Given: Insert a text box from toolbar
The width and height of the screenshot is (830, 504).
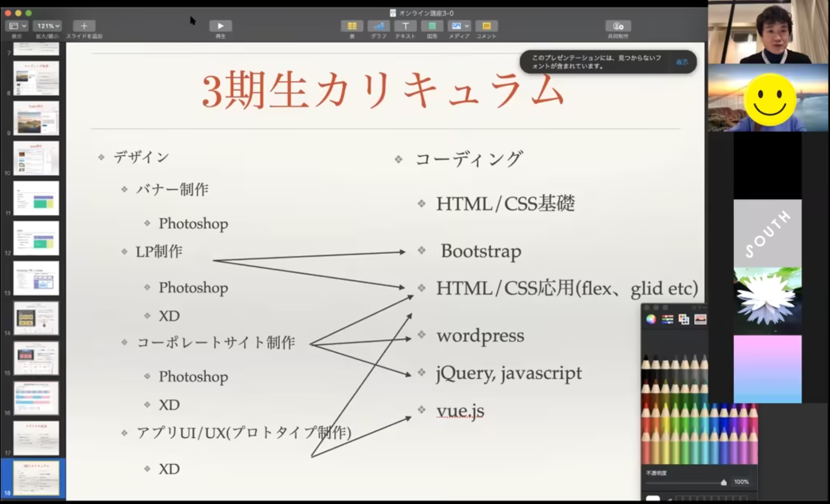Looking at the screenshot, I should [405, 26].
